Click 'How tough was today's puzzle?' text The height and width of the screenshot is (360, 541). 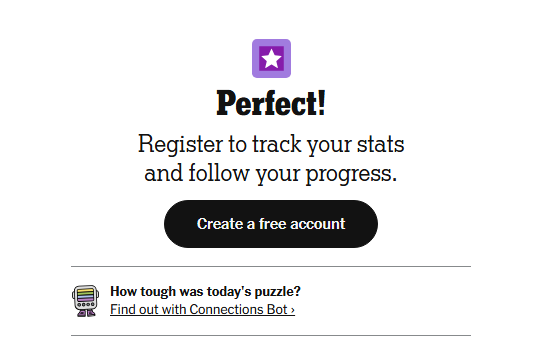205,292
